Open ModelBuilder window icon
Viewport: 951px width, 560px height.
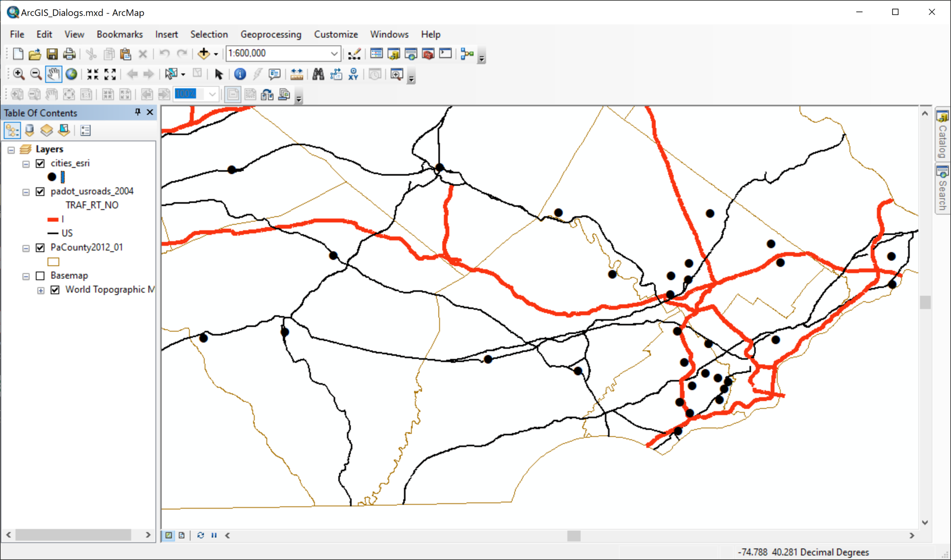pyautogui.click(x=467, y=53)
